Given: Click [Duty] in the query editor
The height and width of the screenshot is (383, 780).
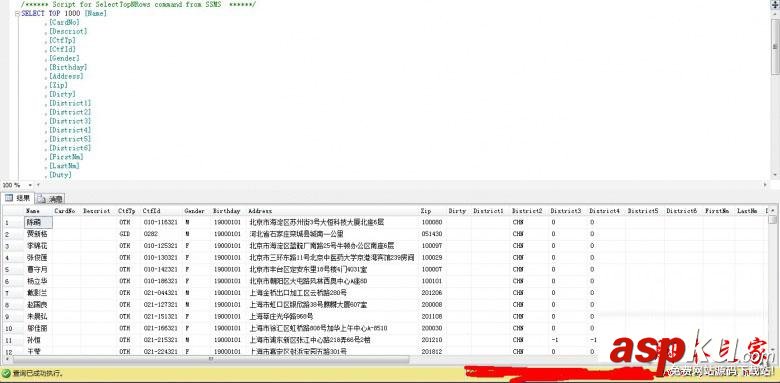Looking at the screenshot, I should point(60,175).
